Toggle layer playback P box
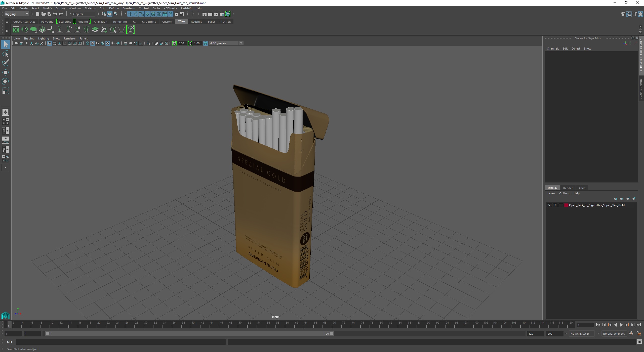Image resolution: width=644 pixels, height=352 pixels. (555, 205)
